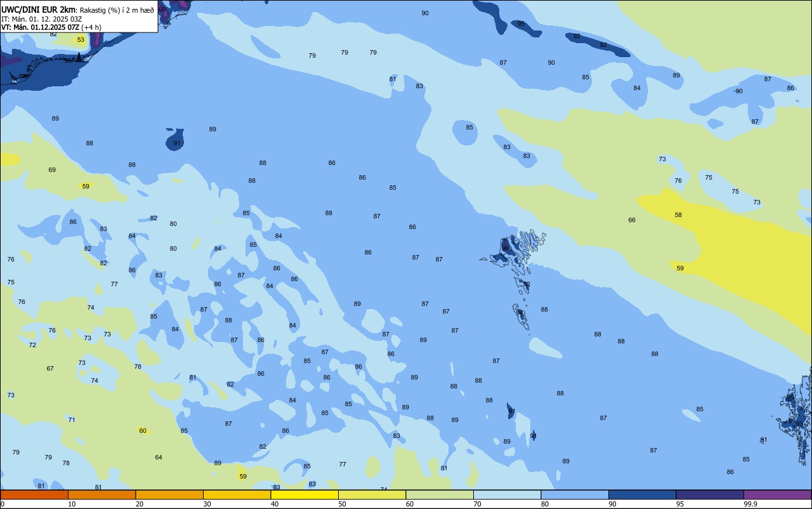Click the 30–40 legend color swatch

click(237, 494)
